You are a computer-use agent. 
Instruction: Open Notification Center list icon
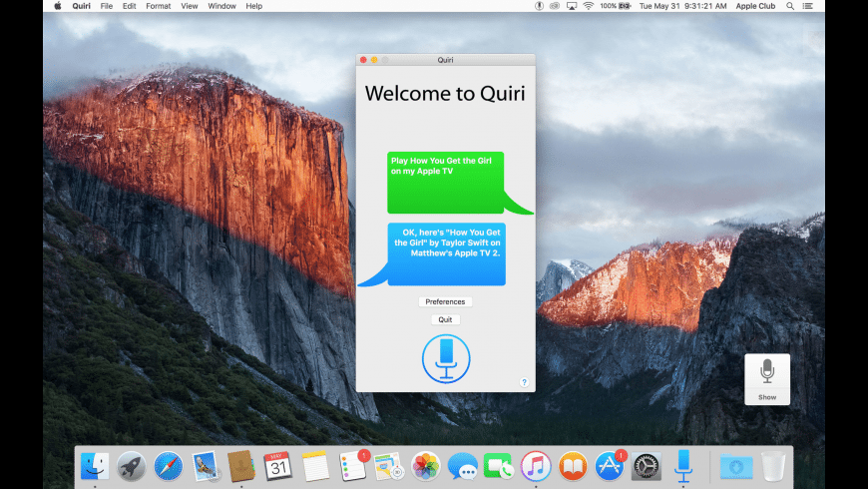tap(808, 6)
